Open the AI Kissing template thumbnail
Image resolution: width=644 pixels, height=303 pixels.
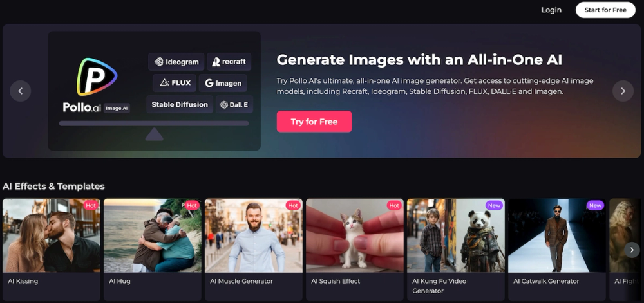[x=52, y=235]
